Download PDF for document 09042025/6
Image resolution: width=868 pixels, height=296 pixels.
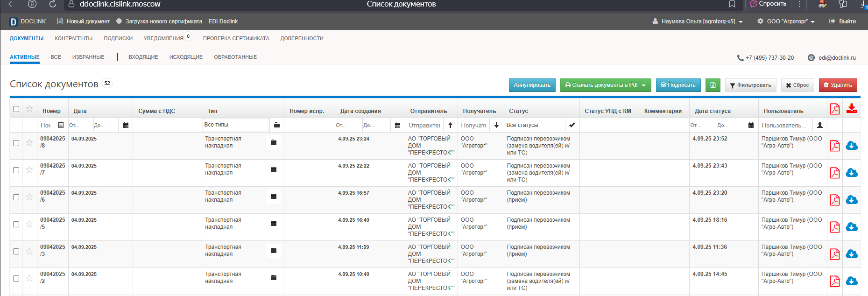coord(834,200)
